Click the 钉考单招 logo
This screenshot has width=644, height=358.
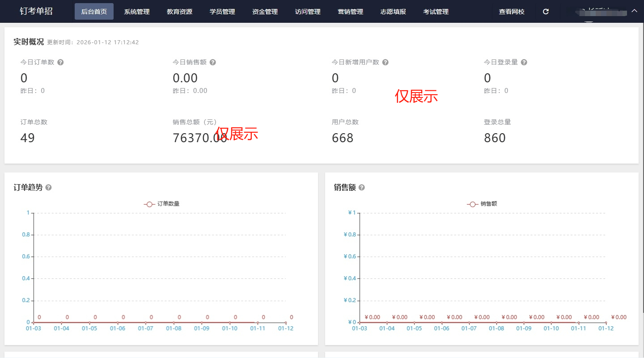(x=36, y=12)
